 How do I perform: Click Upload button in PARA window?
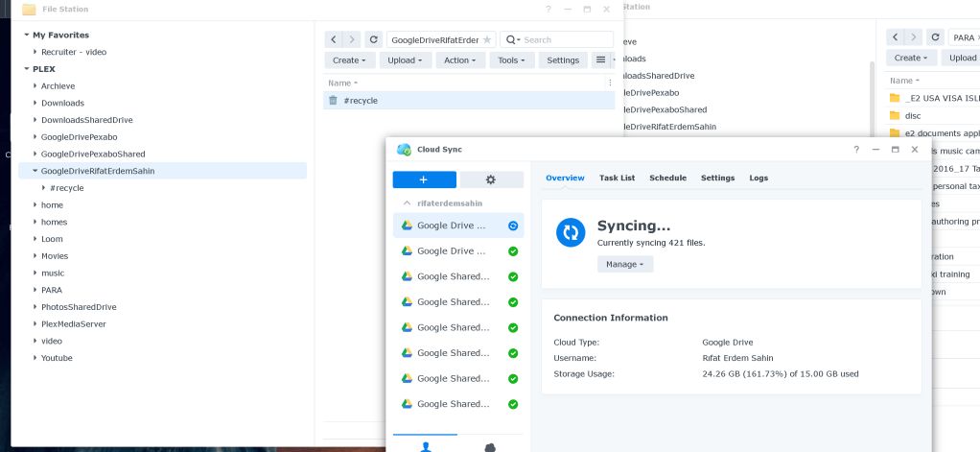[961, 58]
